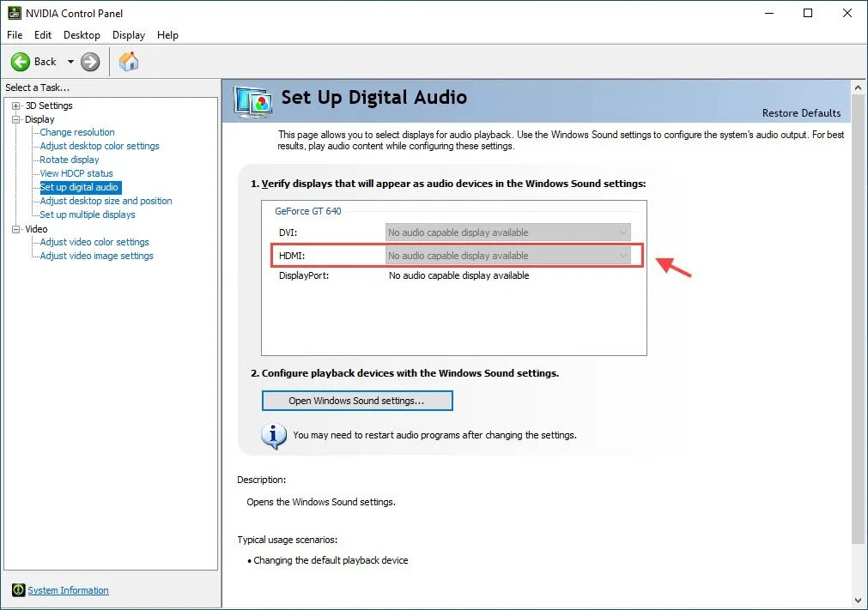
Task: Collapse the Video tree node
Action: [16, 229]
